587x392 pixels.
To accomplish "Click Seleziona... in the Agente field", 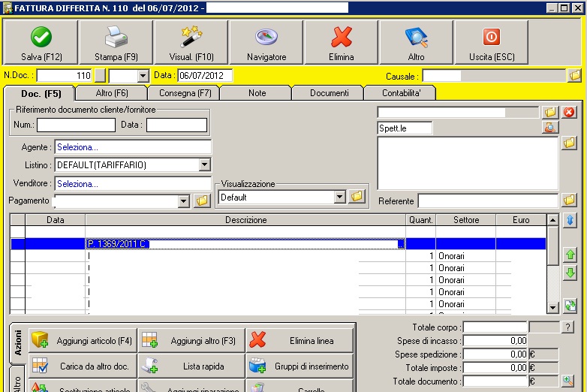I will coord(77,147).
